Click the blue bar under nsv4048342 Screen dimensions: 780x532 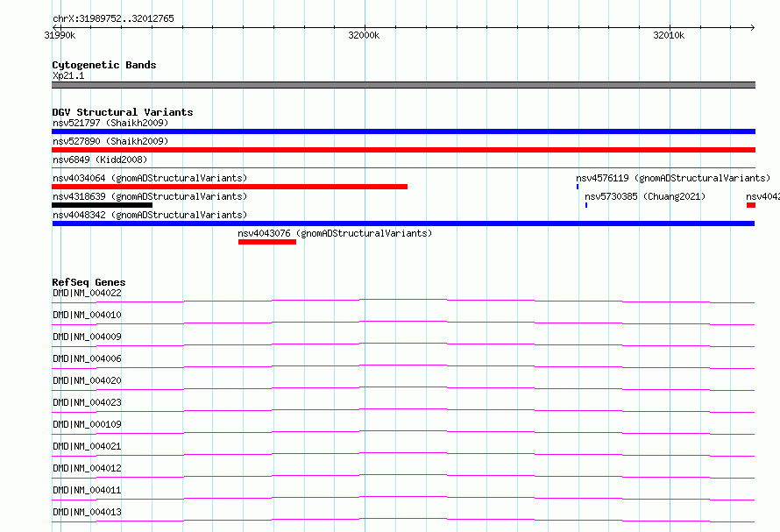pyautogui.click(x=403, y=223)
